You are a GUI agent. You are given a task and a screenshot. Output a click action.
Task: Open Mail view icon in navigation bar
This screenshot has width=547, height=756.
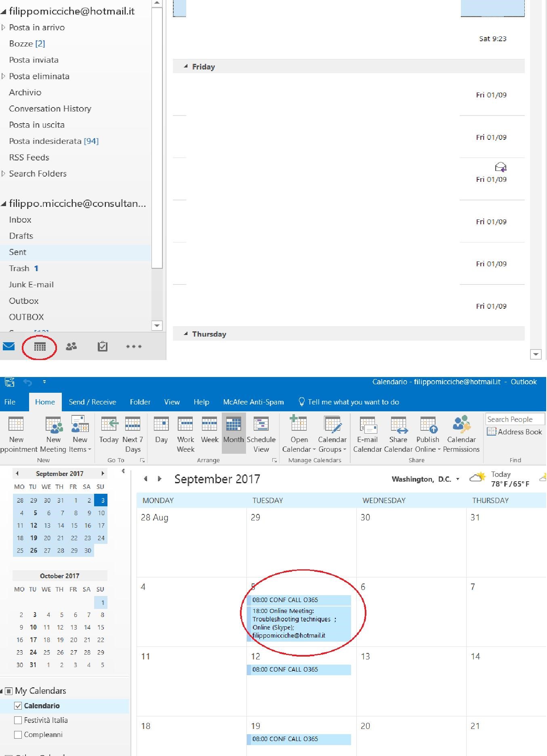(9, 346)
